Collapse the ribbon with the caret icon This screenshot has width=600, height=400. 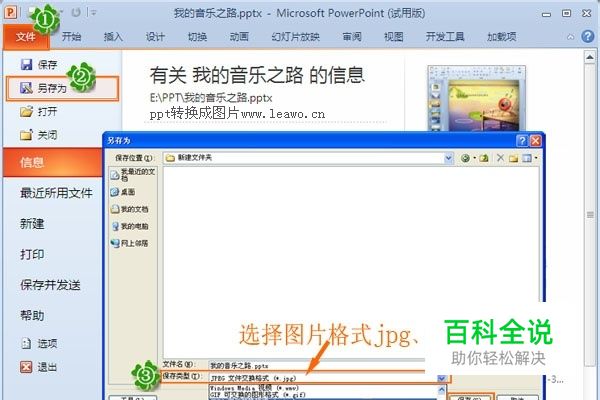point(571,37)
